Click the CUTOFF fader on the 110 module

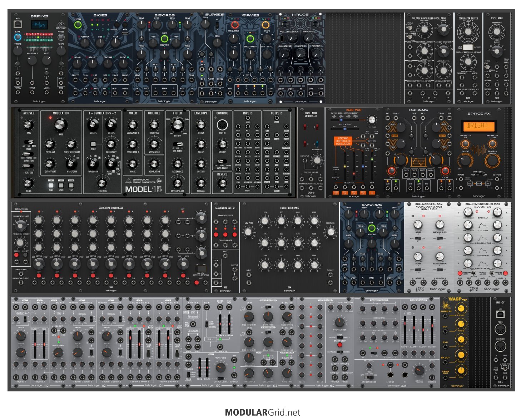pyautogui.click(x=35, y=344)
